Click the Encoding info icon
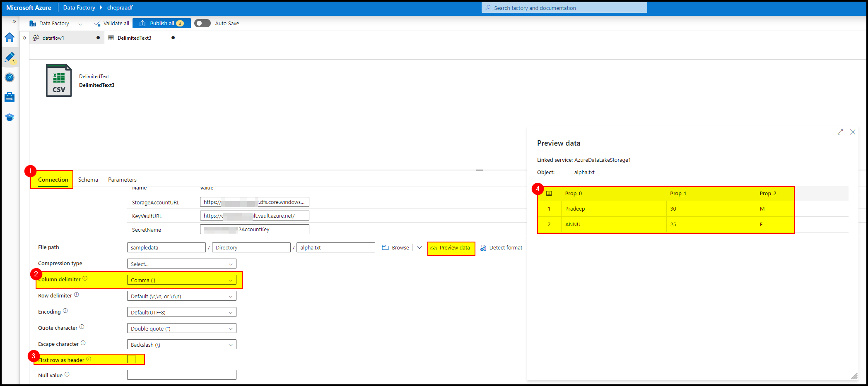Screen dimensions: 868x386 [x=65, y=311]
